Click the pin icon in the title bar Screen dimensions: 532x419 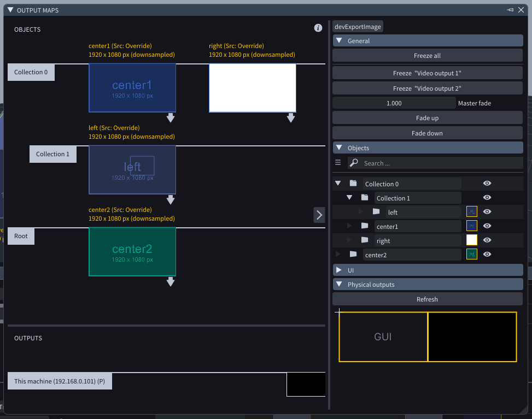[x=510, y=10]
